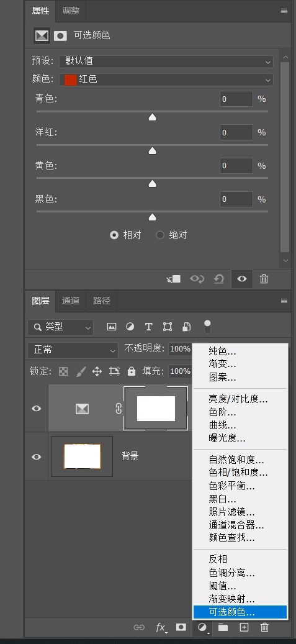Click the add layer mask icon
296x644 pixels.
coord(181,627)
